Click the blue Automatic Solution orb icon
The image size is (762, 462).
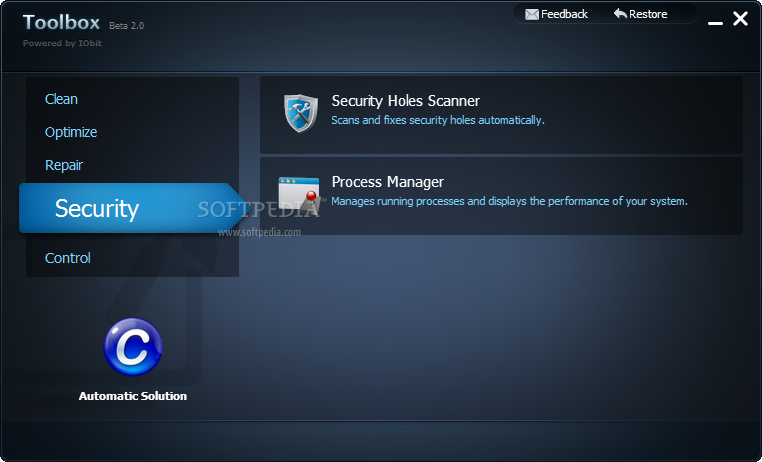tap(133, 347)
